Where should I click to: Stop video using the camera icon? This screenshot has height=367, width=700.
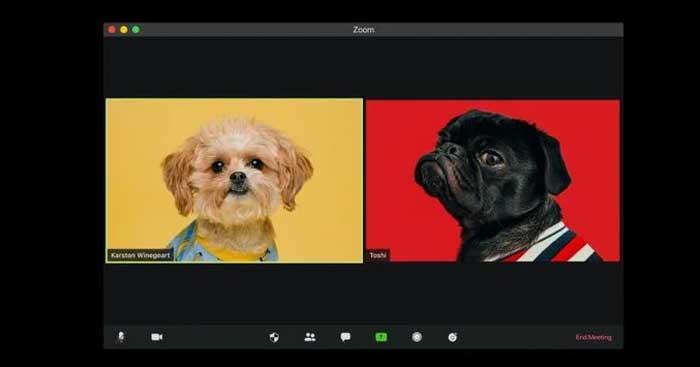coord(157,337)
